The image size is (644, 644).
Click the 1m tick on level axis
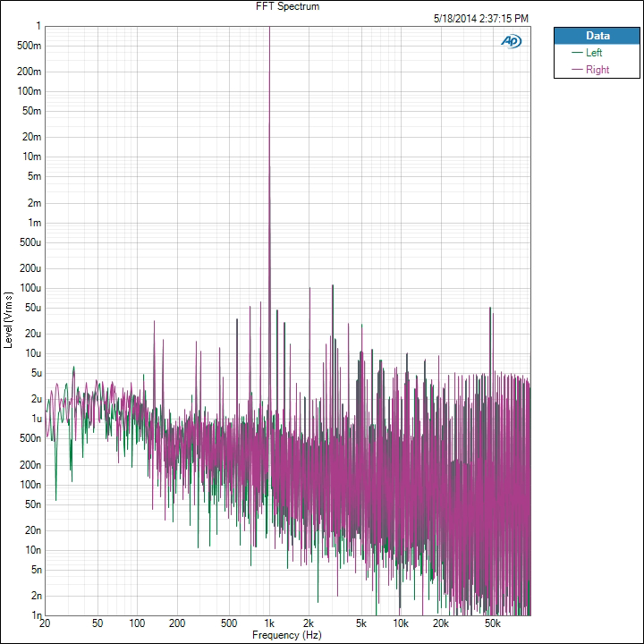34,223
